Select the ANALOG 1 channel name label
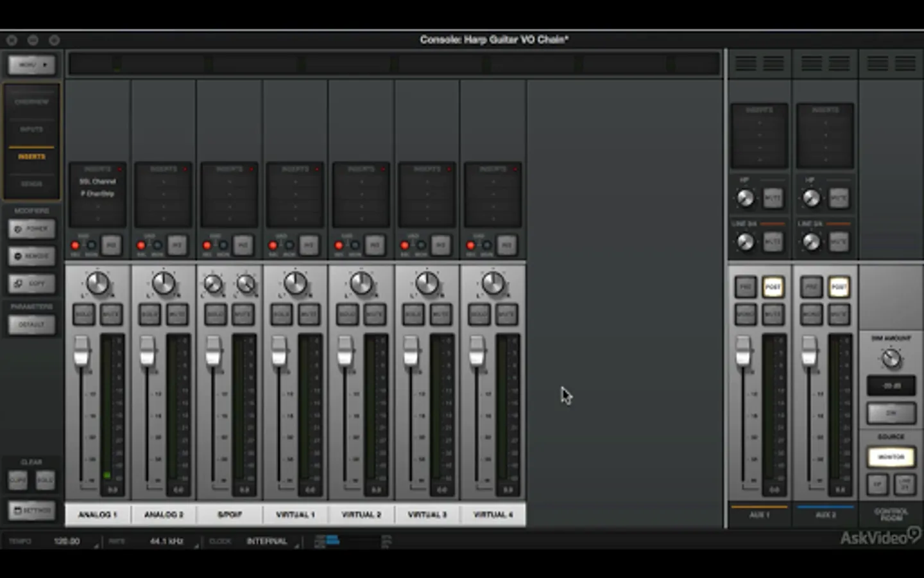The height and width of the screenshot is (578, 924). tap(98, 515)
